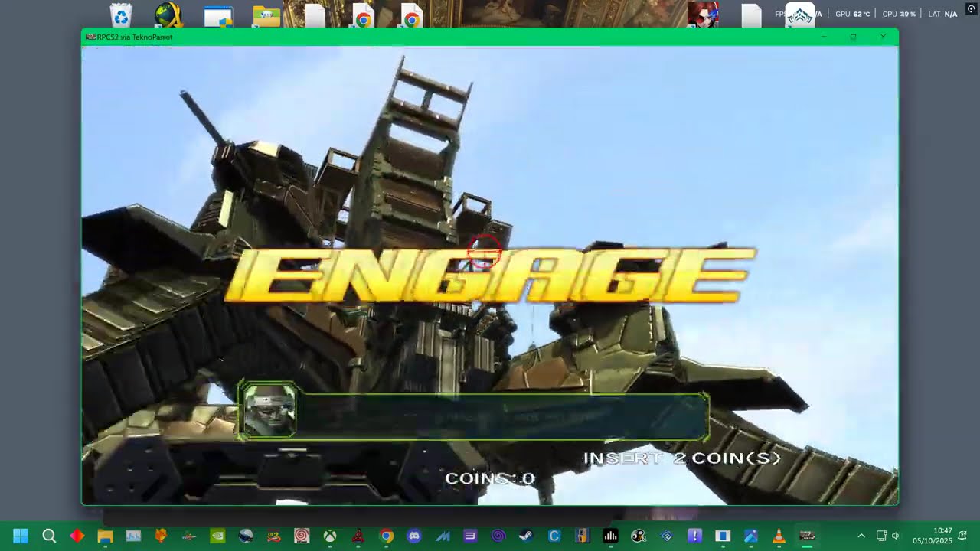Open notification bell in the taskbar
The width and height of the screenshot is (980, 551).
coord(962,536)
